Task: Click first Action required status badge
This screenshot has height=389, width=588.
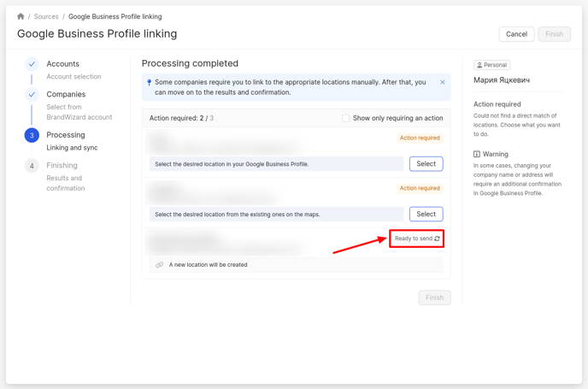Action: coord(419,138)
